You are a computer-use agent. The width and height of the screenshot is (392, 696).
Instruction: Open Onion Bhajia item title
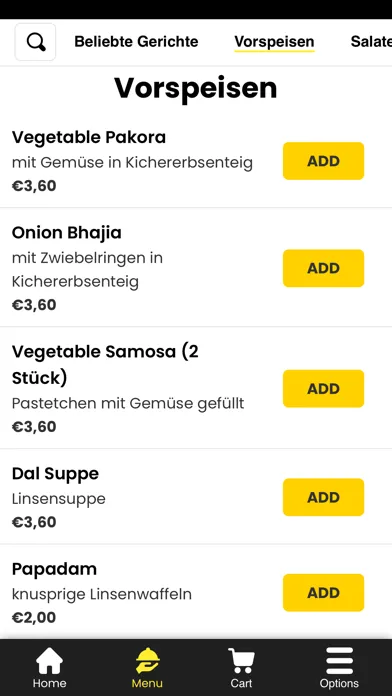[67, 233]
